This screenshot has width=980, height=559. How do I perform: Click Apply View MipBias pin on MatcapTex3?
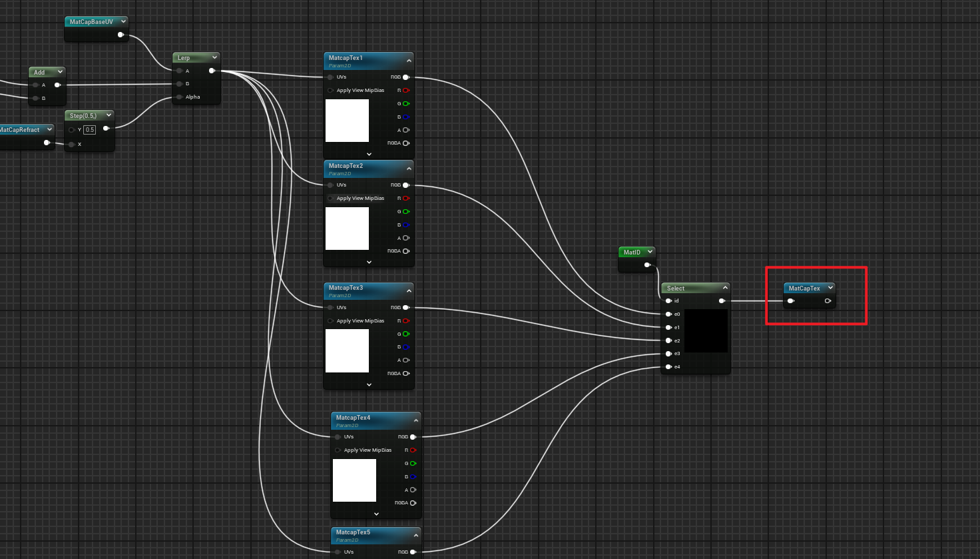coord(331,321)
